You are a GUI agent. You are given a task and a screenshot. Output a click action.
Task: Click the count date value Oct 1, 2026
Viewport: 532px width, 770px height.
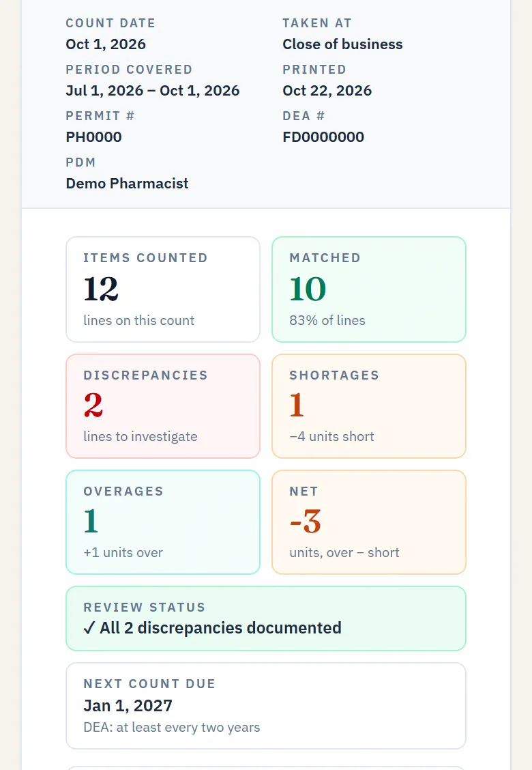pyautogui.click(x=106, y=44)
